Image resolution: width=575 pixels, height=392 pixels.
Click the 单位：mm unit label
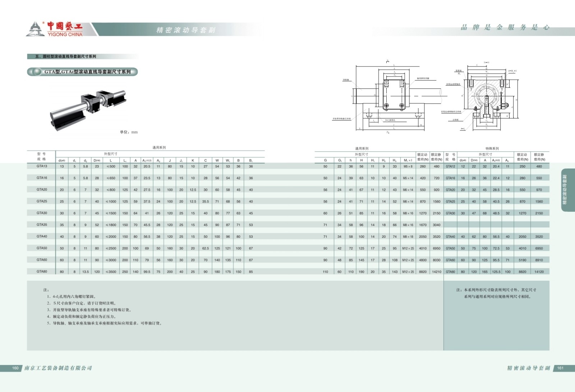(129, 132)
